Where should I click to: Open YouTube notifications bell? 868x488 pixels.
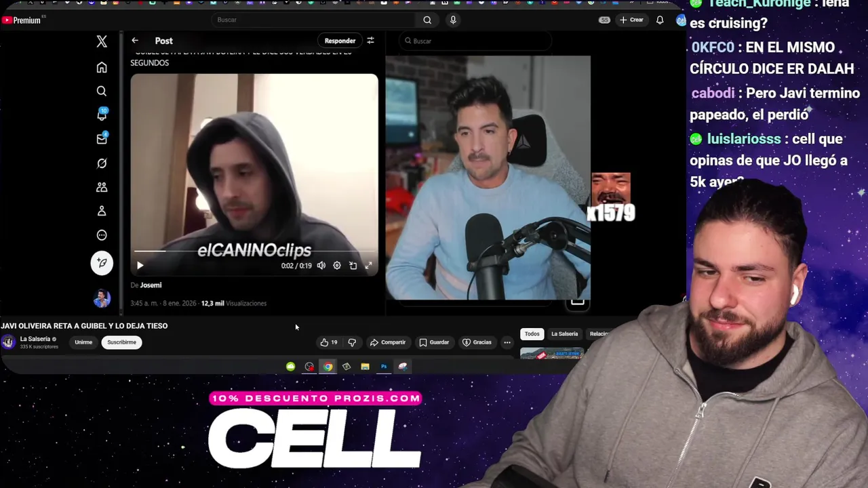[660, 20]
